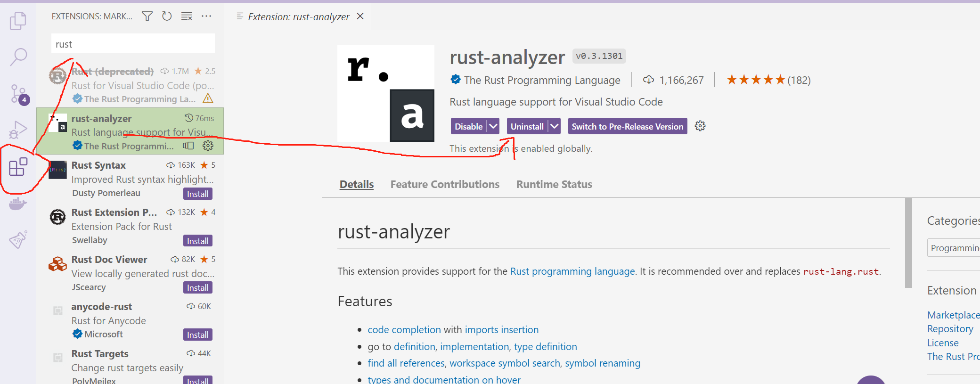Open the code completion link
The height and width of the screenshot is (384, 980).
[404, 330]
